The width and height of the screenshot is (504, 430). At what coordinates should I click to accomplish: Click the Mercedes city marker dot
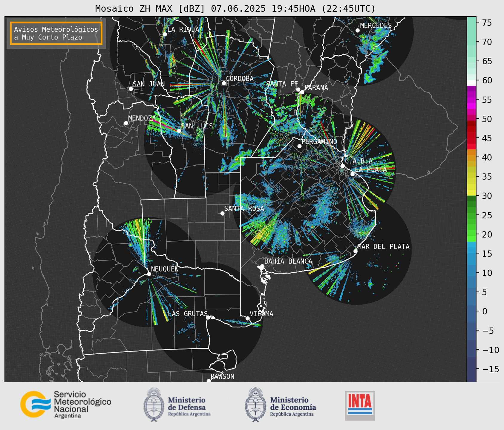tap(358, 31)
